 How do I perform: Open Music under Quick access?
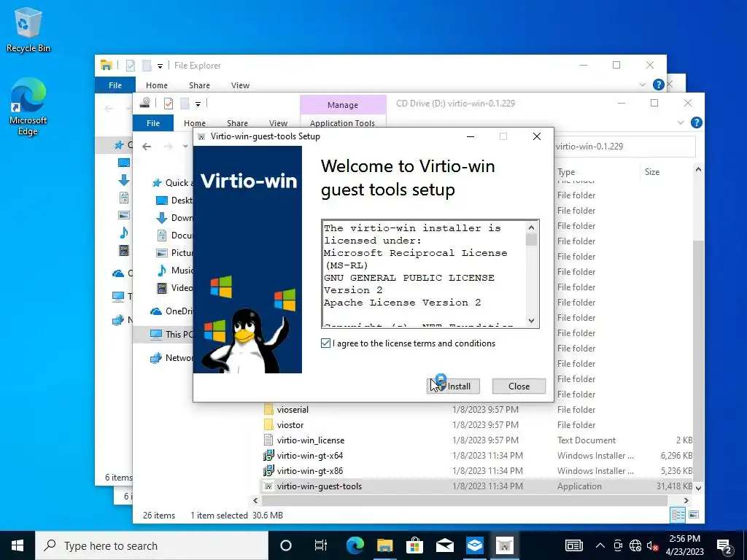175,271
